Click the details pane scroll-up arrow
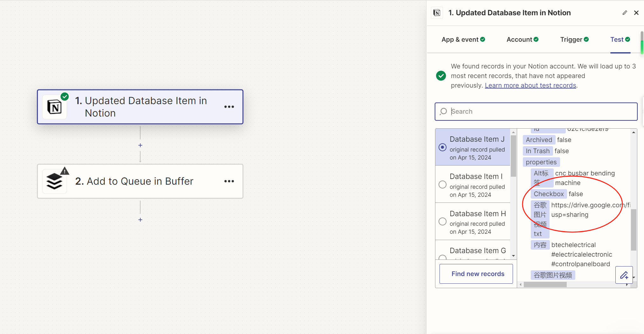 (634, 132)
